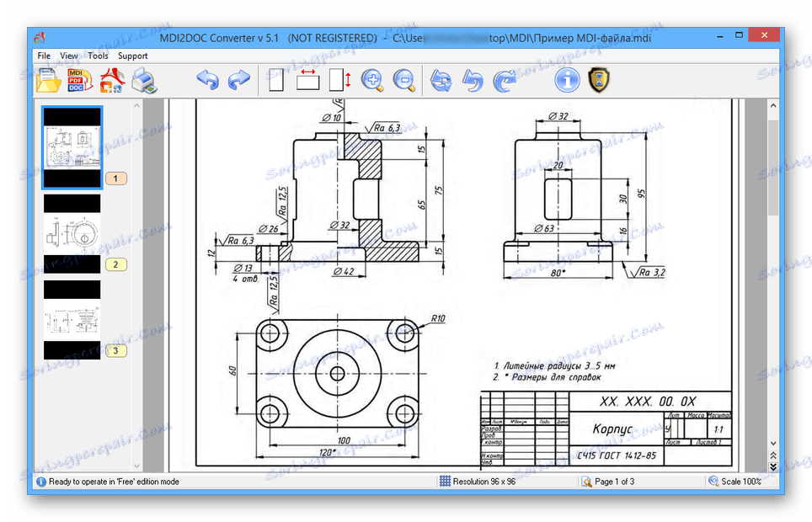Print the document using the printer icon
Image resolution: width=812 pixels, height=522 pixels.
[x=145, y=82]
